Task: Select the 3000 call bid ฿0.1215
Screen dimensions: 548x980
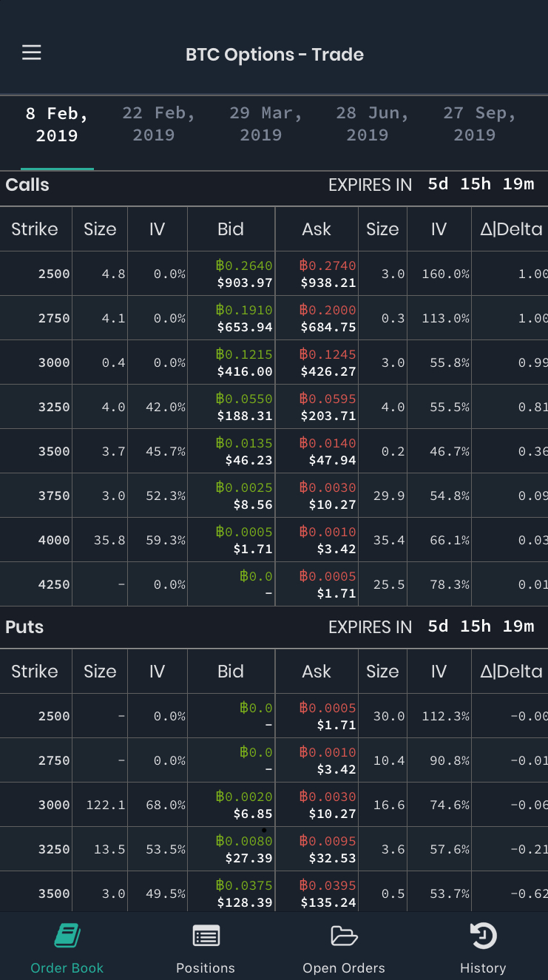Action: 244,354
